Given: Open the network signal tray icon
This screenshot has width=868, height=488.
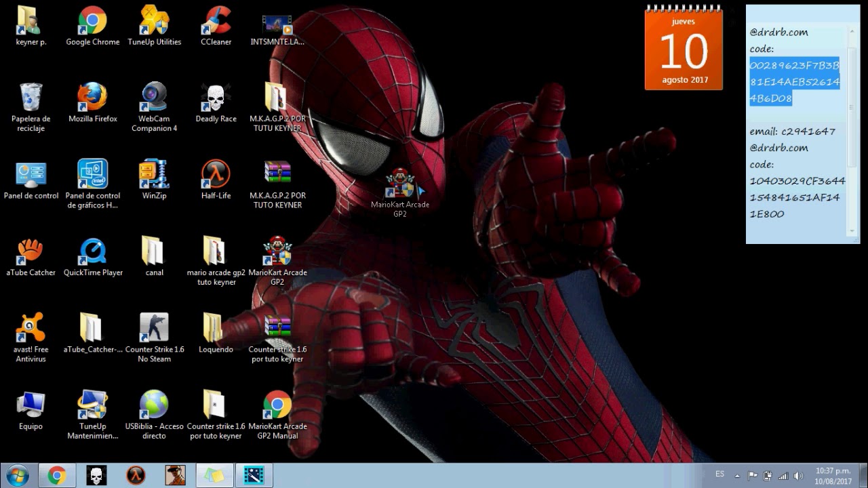Looking at the screenshot, I should [783, 476].
